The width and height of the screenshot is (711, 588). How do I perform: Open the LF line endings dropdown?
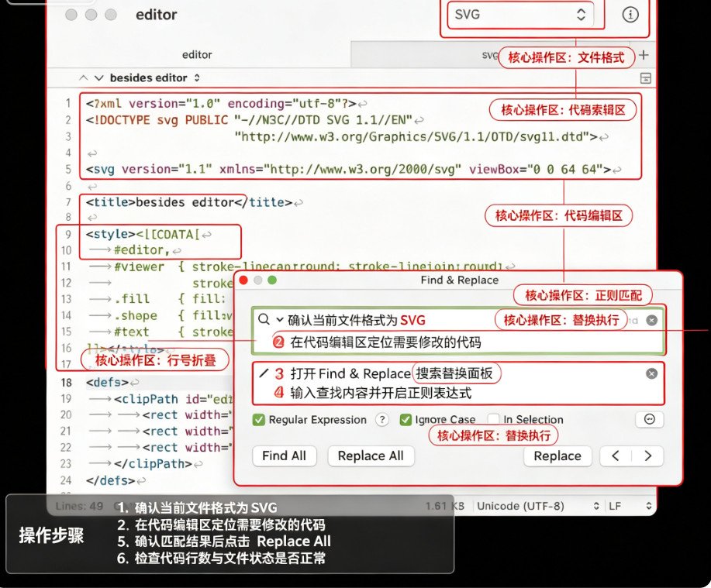[630, 506]
